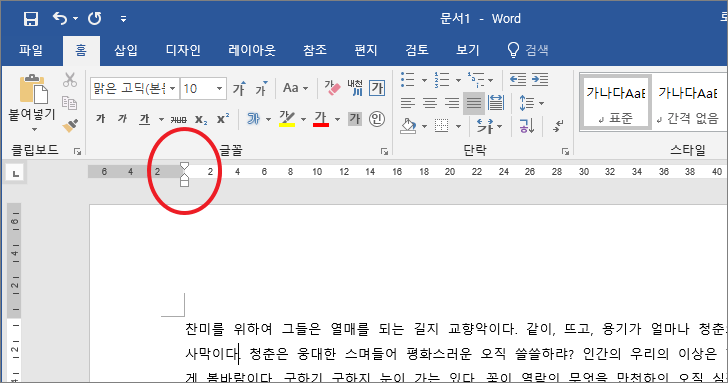
Task: Increase font size
Action: 239,88
